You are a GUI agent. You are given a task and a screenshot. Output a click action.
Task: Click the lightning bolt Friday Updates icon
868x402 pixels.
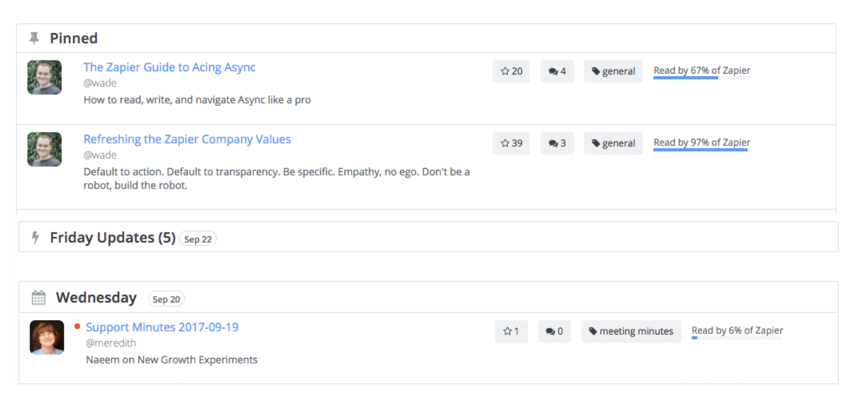tap(36, 238)
